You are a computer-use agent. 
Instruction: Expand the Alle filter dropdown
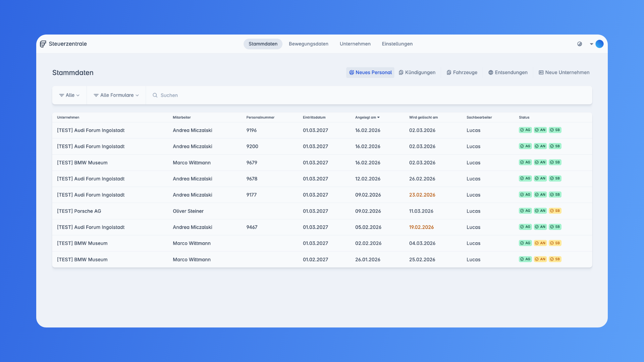click(69, 95)
